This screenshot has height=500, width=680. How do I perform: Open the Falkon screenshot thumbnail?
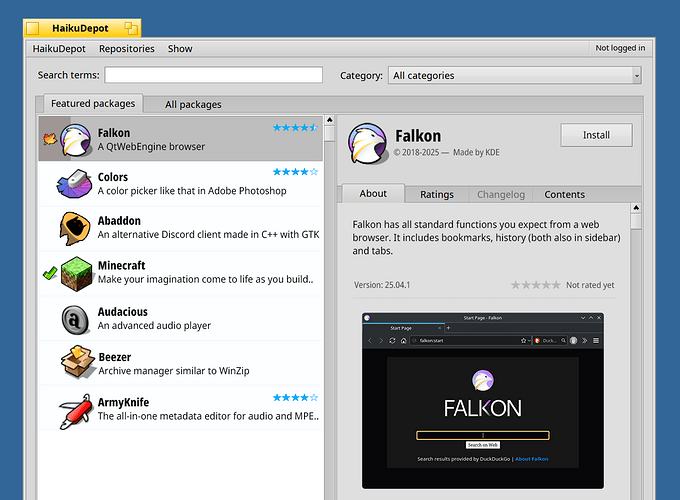[x=483, y=401]
